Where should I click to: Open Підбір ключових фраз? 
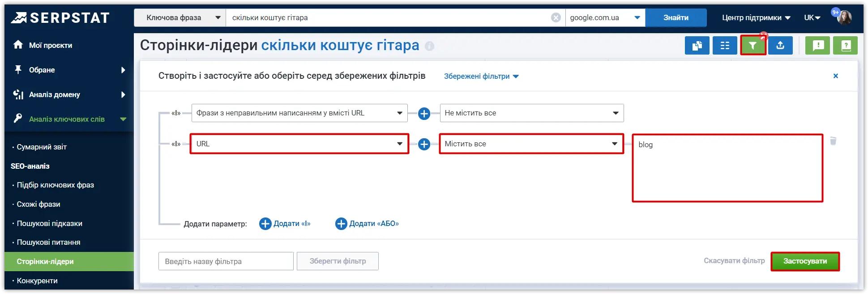pyautogui.click(x=56, y=185)
